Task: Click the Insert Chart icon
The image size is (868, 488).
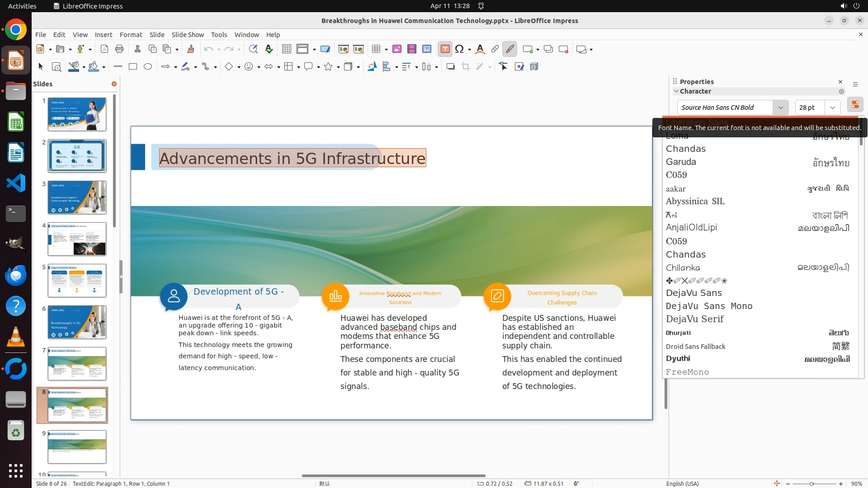Action: coord(427,49)
